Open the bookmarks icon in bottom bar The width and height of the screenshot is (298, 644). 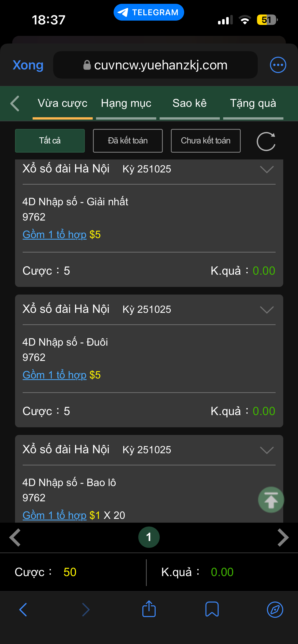212,609
